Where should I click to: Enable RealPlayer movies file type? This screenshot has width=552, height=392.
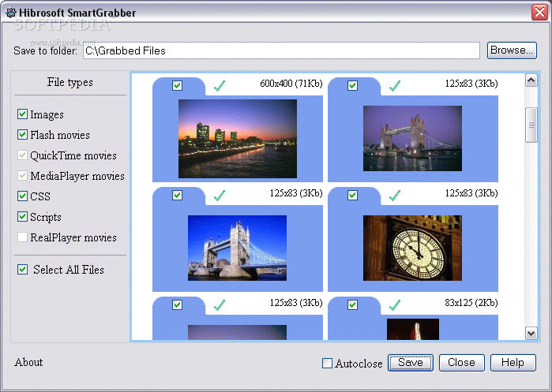23,237
